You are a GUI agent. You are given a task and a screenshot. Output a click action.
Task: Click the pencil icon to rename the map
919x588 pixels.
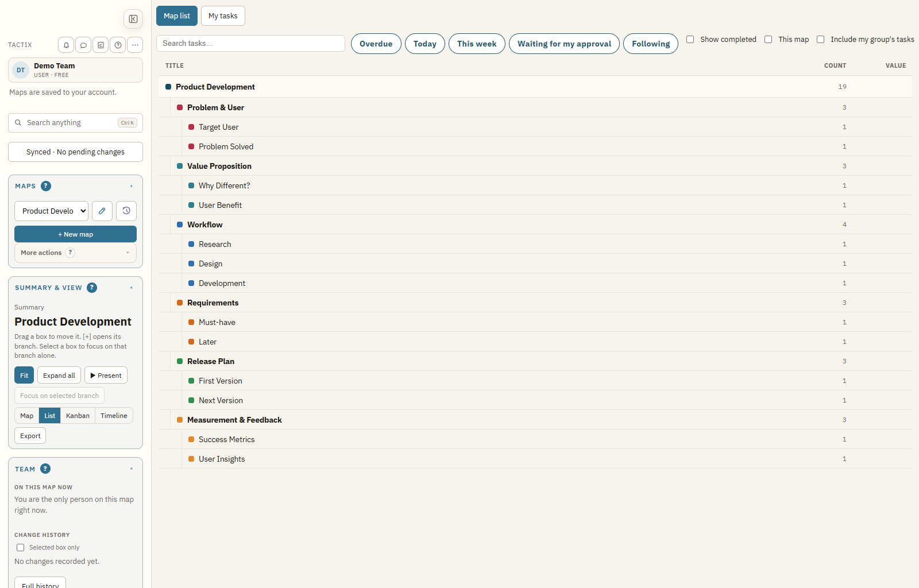(x=102, y=211)
